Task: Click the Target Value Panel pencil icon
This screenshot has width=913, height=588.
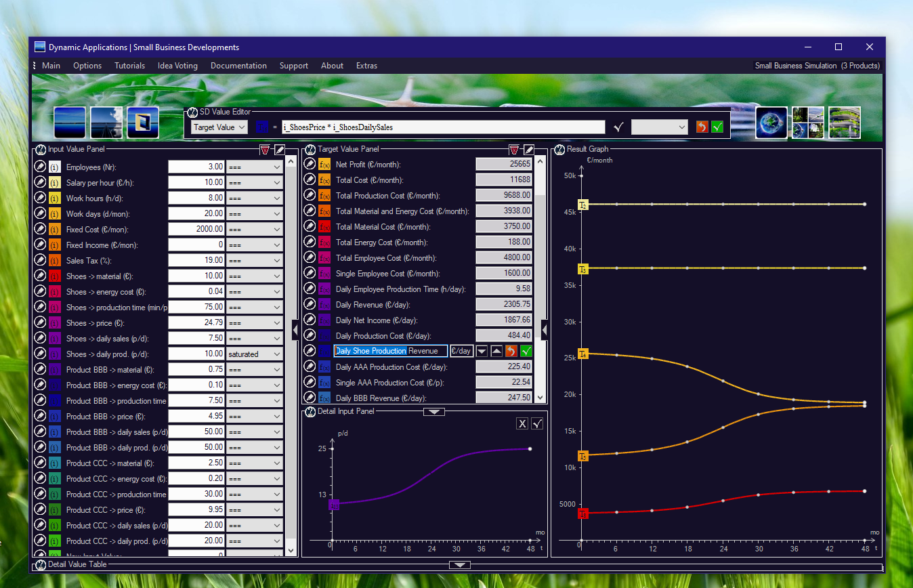Action: tap(529, 149)
